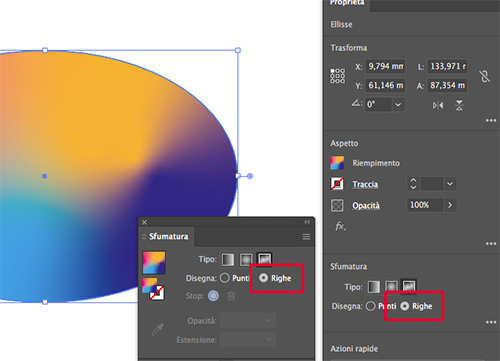Open Opacità options link
Image resolution: width=500 pixels, height=361 pixels.
(366, 205)
